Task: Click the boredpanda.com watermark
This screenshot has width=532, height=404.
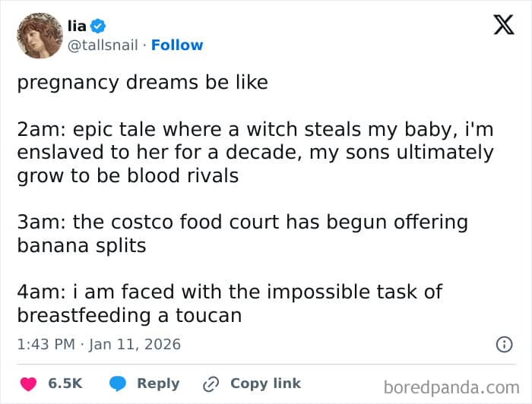Action: pos(451,387)
